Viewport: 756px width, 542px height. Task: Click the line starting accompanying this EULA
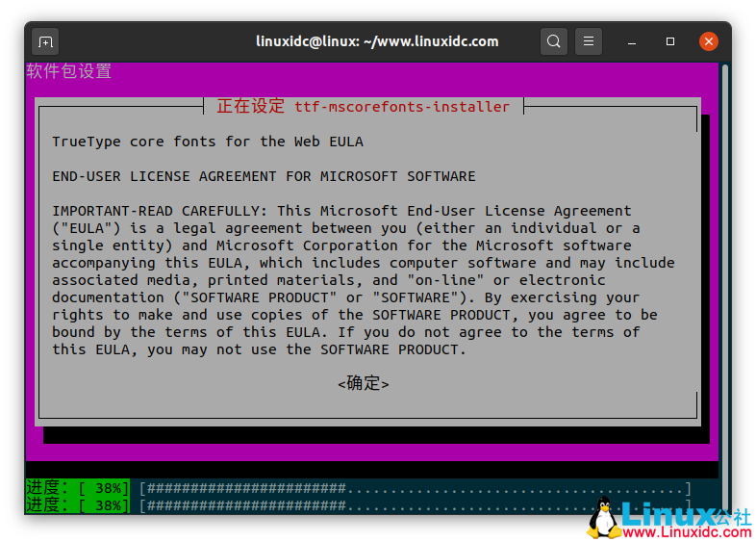[x=364, y=263]
